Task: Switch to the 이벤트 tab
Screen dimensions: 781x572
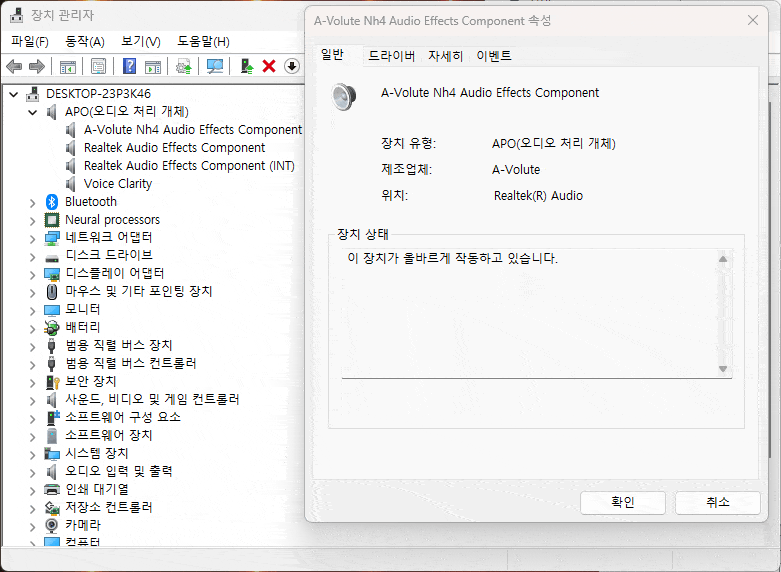Action: point(494,56)
